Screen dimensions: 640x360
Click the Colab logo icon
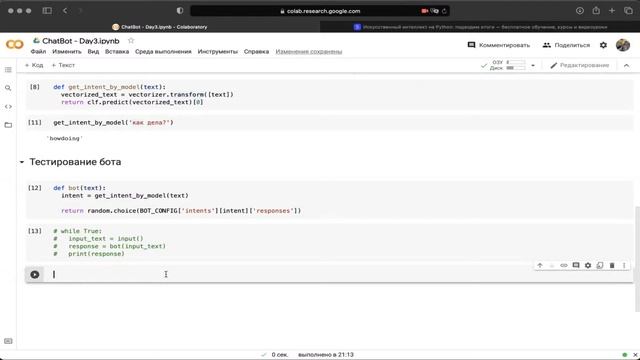(15, 44)
